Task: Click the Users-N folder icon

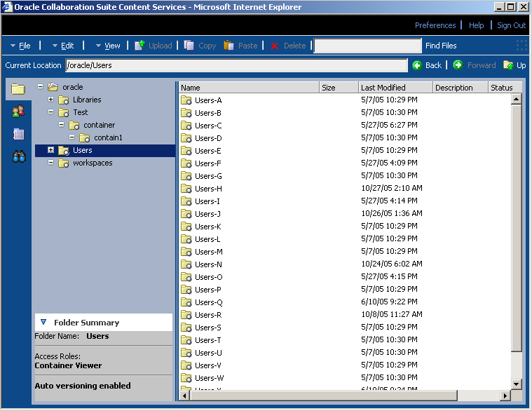Action: coord(186,264)
